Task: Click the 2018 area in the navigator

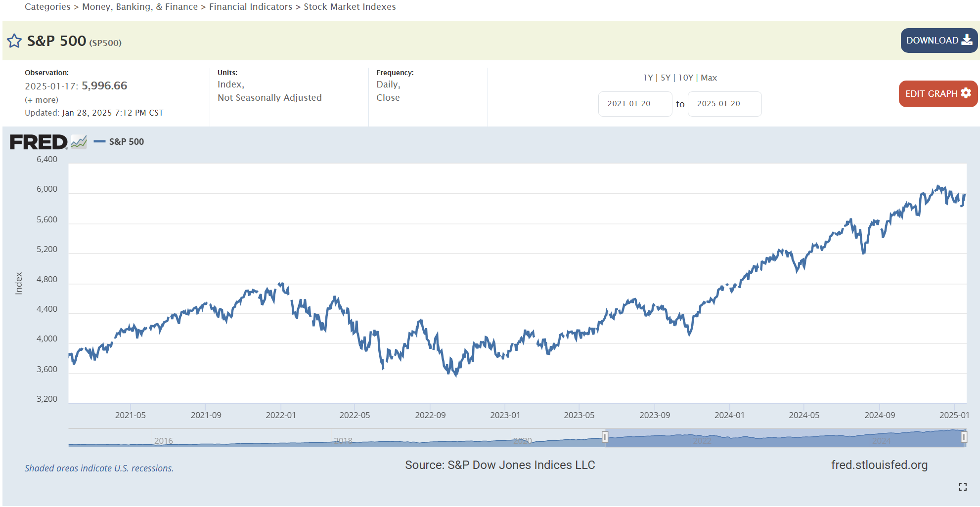Action: click(x=343, y=440)
